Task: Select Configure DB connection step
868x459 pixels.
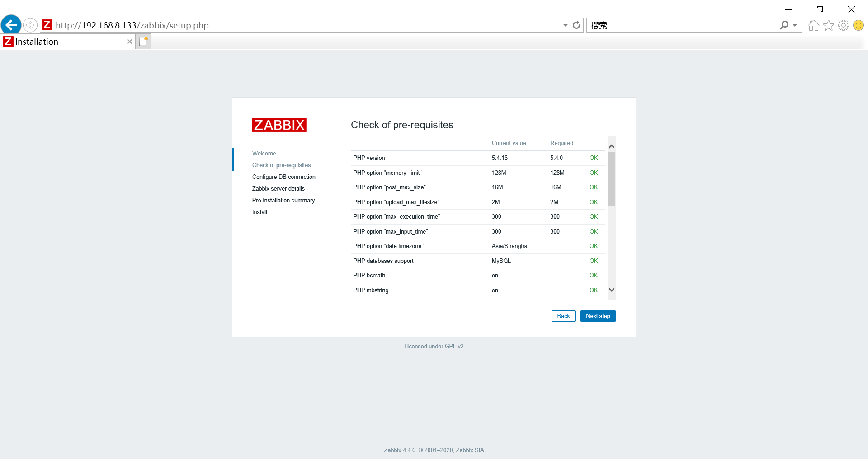Action: [x=284, y=177]
